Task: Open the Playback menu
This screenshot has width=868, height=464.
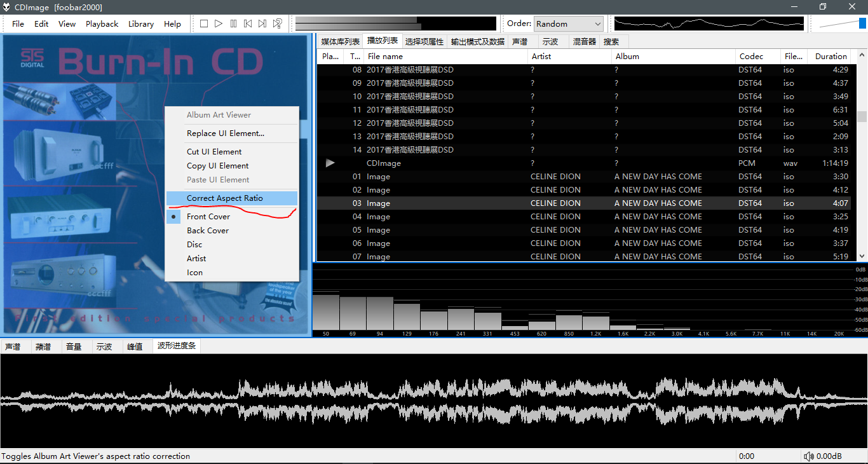Action: (102, 24)
